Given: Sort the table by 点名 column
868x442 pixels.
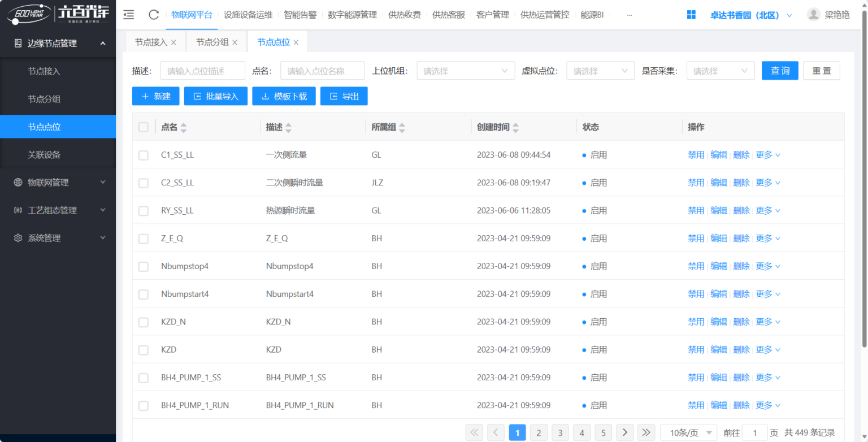Looking at the screenshot, I should 183,128.
